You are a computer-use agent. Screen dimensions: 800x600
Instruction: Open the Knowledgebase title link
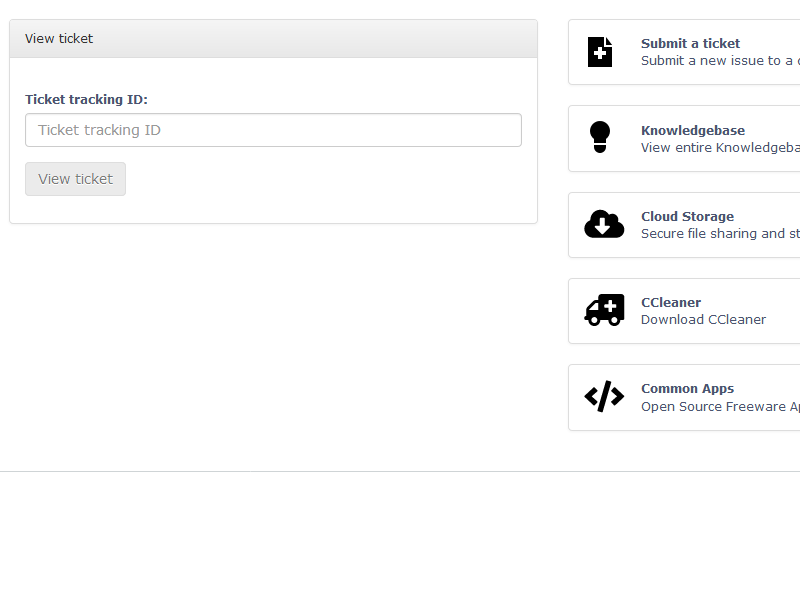tap(692, 131)
